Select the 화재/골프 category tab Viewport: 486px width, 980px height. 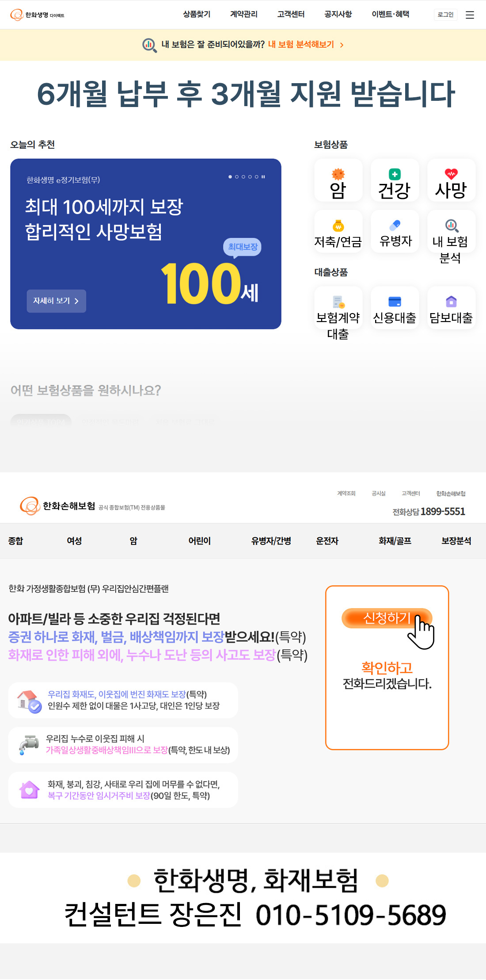(395, 541)
